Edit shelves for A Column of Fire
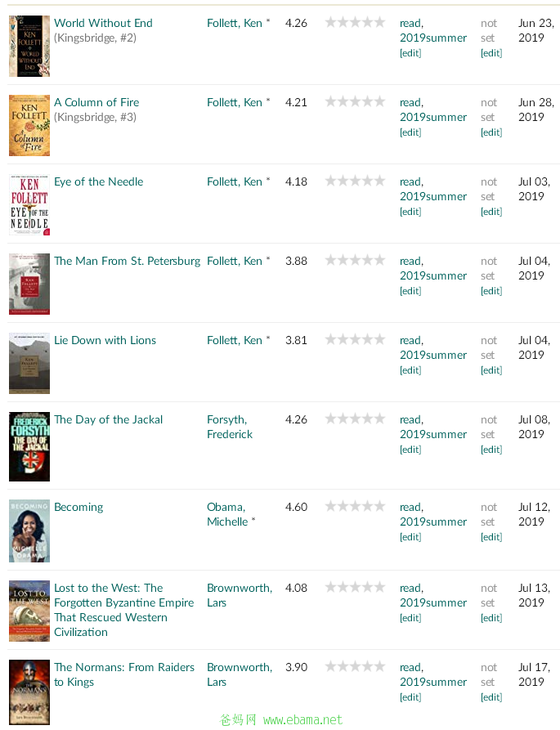The width and height of the screenshot is (560, 730). point(410,132)
